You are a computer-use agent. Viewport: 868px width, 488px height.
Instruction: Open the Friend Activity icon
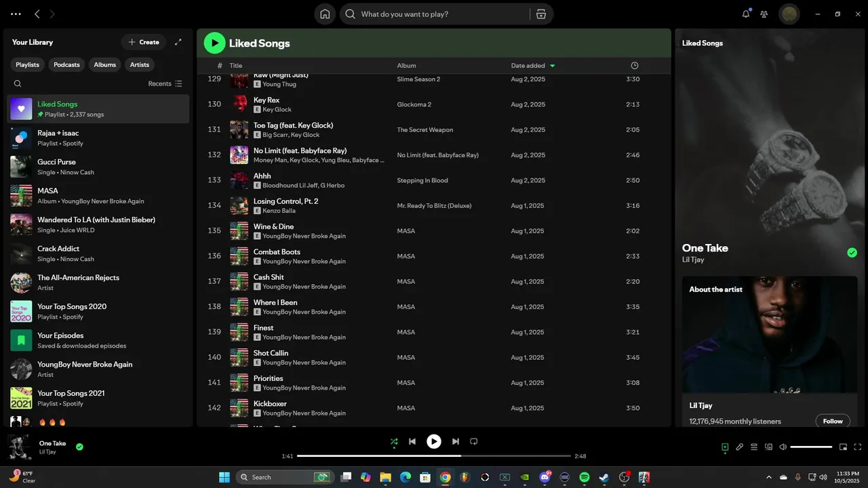click(x=764, y=14)
